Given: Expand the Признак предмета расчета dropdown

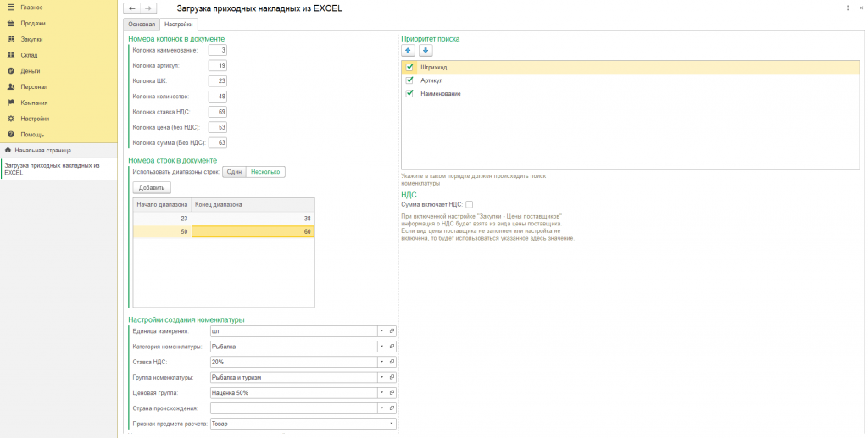Looking at the screenshot, I should coord(392,424).
